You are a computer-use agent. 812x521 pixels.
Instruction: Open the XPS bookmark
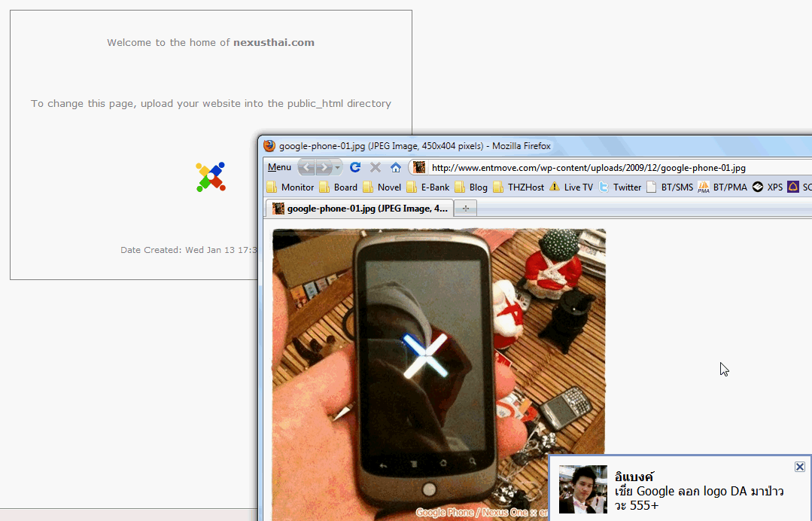click(x=768, y=187)
